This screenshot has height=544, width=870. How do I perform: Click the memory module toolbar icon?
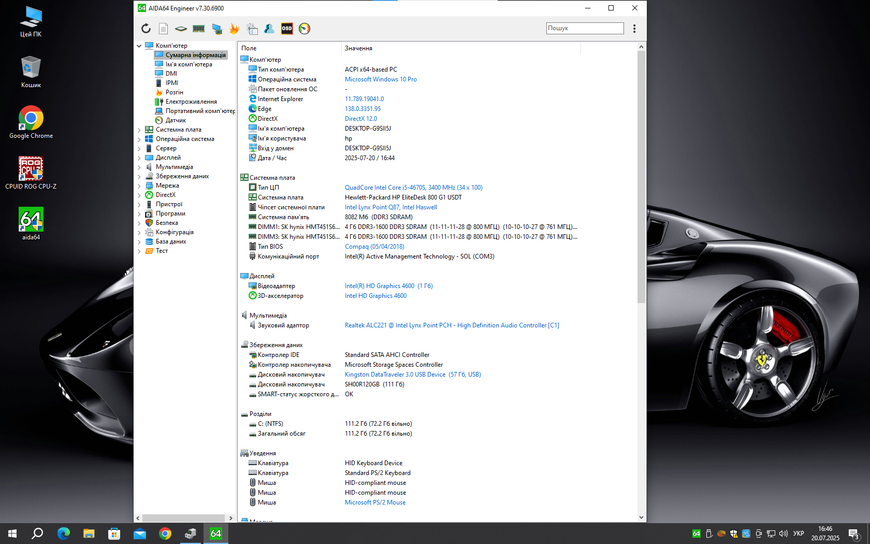pos(199,28)
